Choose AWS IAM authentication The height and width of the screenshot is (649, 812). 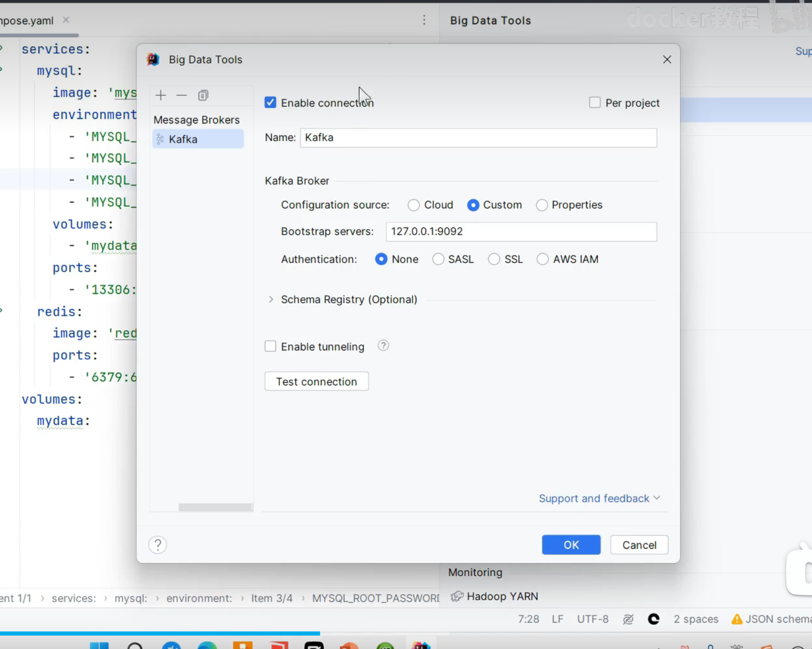(542, 259)
